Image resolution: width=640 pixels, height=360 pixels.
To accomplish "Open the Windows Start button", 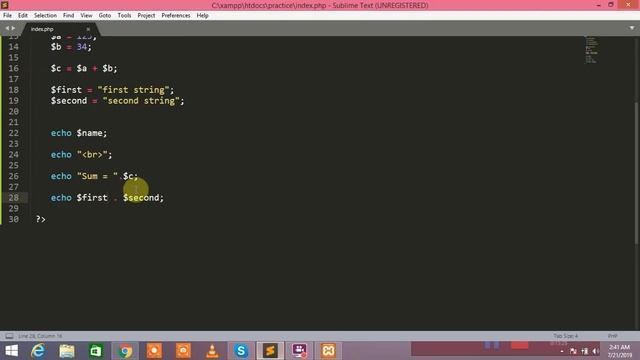I will [x=11, y=351].
